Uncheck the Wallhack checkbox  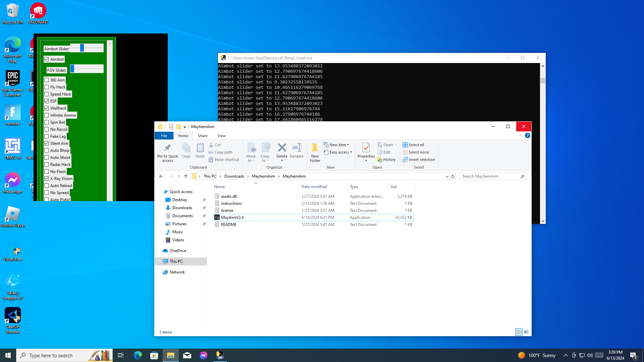pyautogui.click(x=47, y=108)
